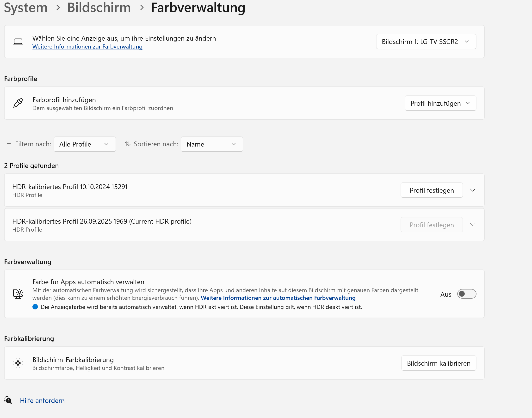The image size is (532, 418).
Task: Click the automatic color management monitor icon
Action: pyautogui.click(x=18, y=294)
